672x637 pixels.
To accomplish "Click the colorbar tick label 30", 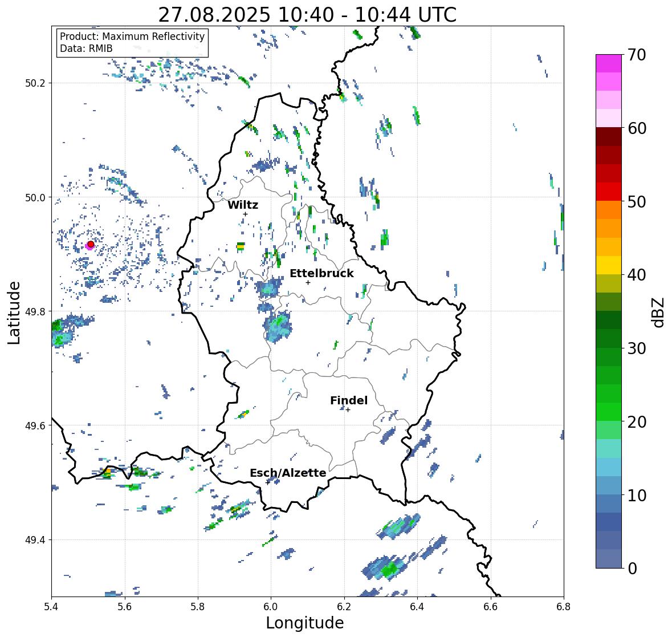I will point(637,348).
